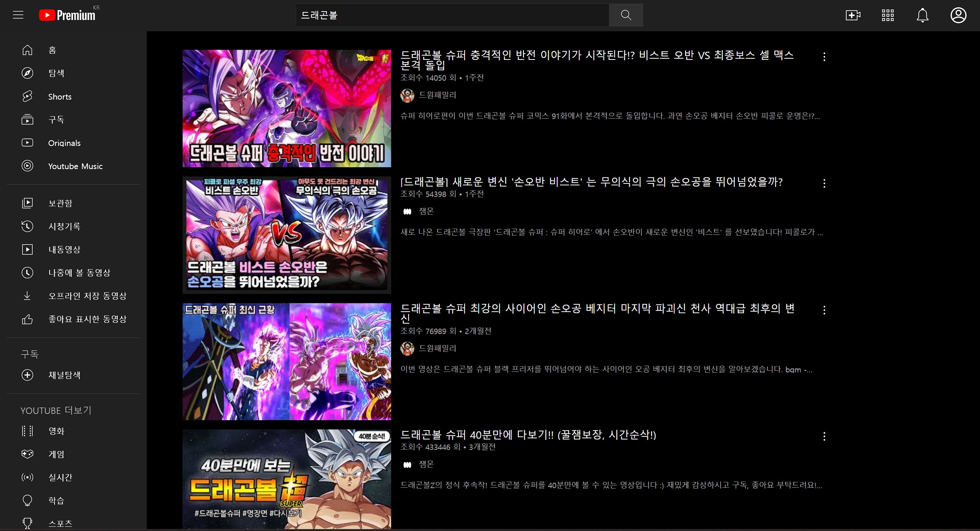This screenshot has height=531, width=980.
Task: Click the search magnifier button
Action: (626, 15)
